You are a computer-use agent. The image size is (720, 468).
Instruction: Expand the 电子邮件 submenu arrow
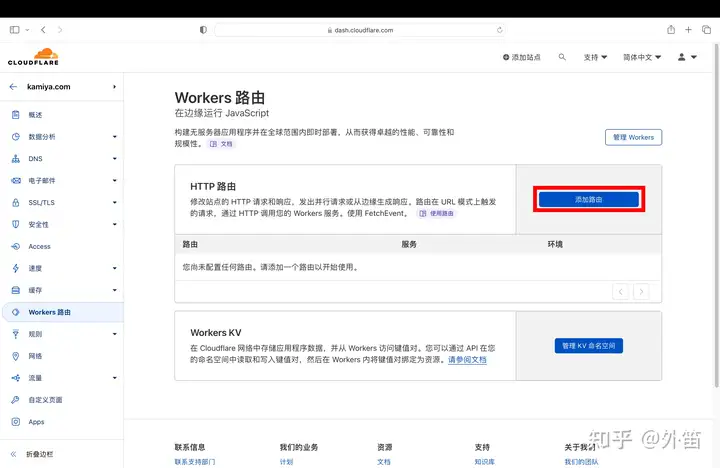pyautogui.click(x=115, y=180)
